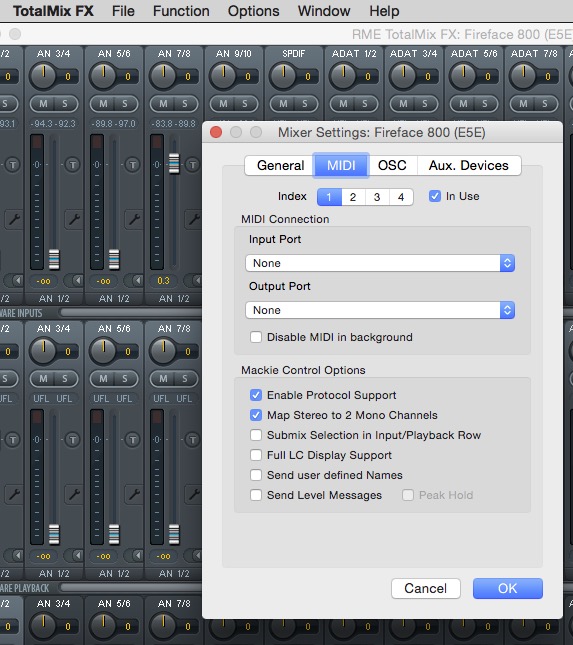
Task: Open the MIDI Input Port dropdown
Action: (x=380, y=263)
